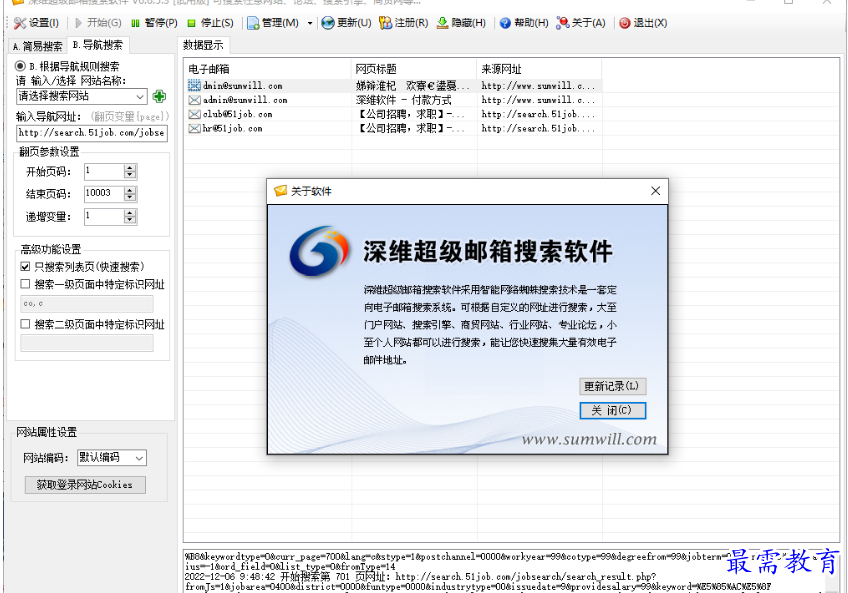Open the 管理(M) manage toolbar item
This screenshot has height=593, width=848.
pos(273,23)
